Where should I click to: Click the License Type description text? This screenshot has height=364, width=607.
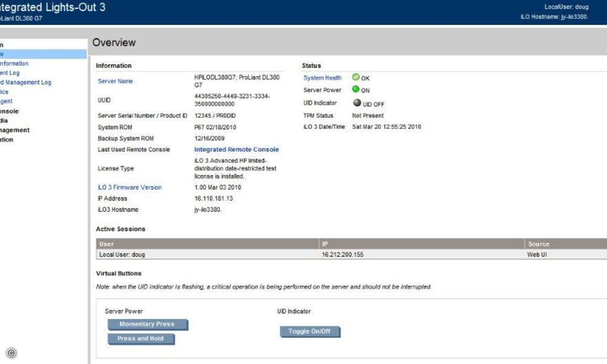[x=236, y=168]
